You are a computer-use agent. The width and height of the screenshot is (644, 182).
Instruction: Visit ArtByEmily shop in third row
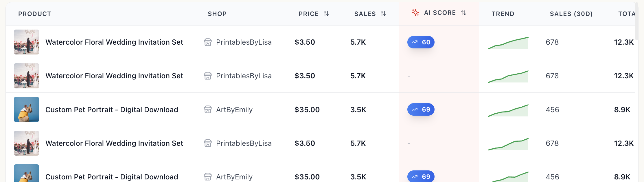[x=234, y=110]
